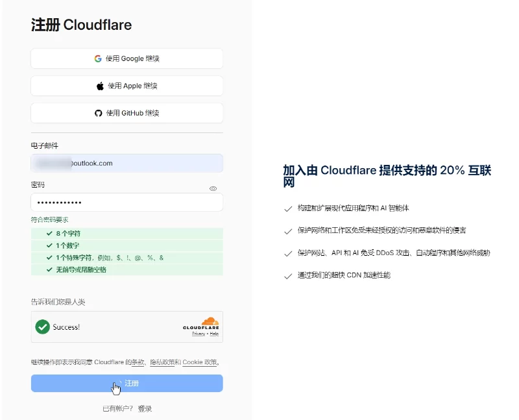
Task: Focus the 电子邮件 email input field
Action: click(127, 163)
